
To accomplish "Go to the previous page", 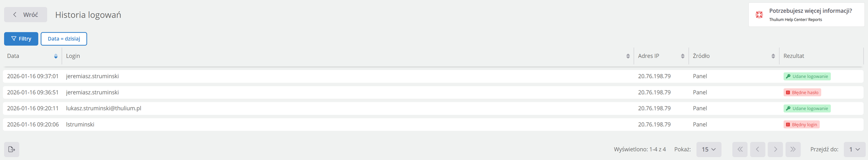I will click(758, 149).
